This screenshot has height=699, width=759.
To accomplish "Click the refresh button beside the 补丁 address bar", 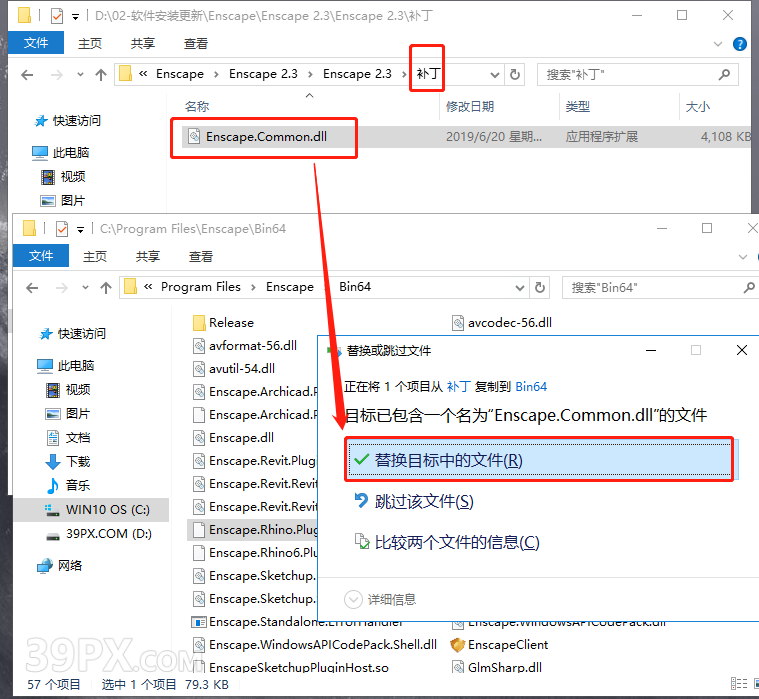I will pyautogui.click(x=515, y=74).
